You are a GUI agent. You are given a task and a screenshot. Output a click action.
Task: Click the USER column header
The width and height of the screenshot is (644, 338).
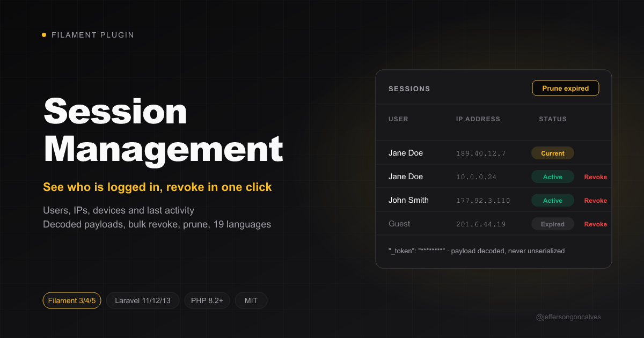tap(398, 119)
